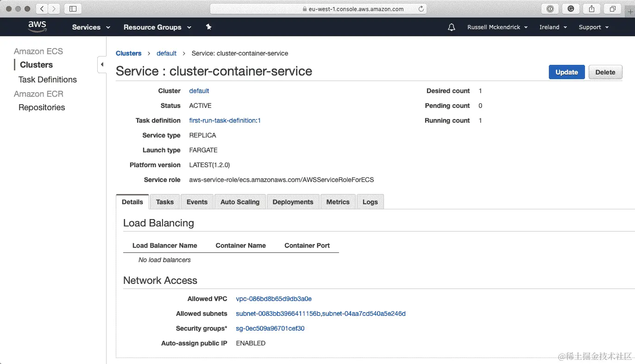Show Safari tab overview icon
This screenshot has width=635, height=364.
pos(612,9)
